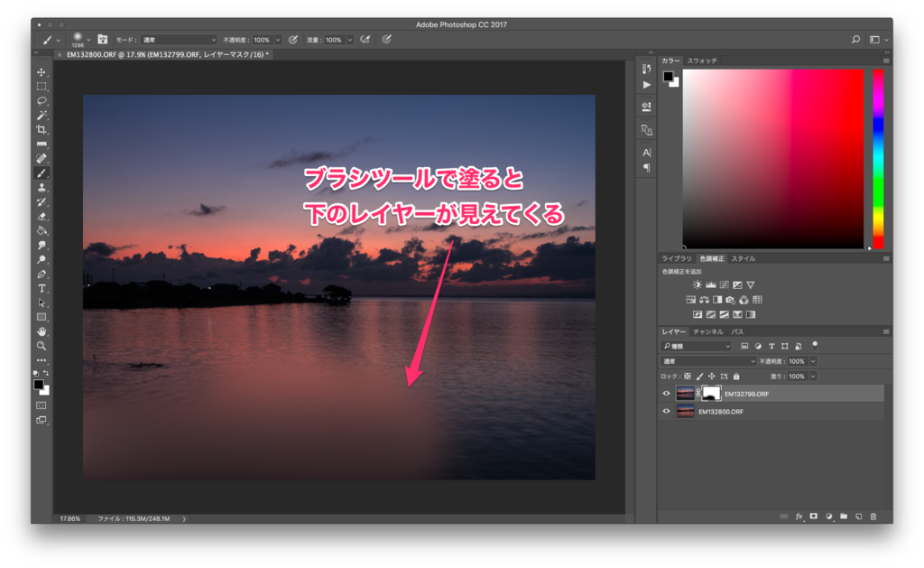
Task: Select the Crop tool
Action: (x=42, y=130)
